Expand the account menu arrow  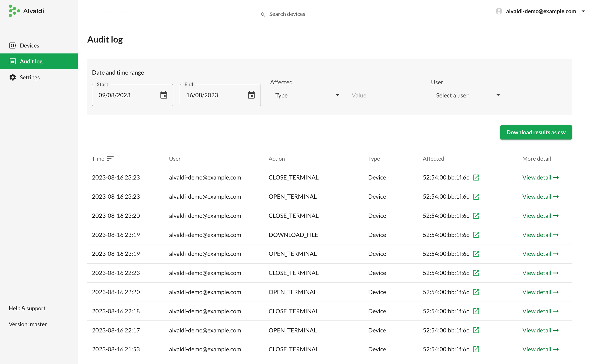[583, 11]
